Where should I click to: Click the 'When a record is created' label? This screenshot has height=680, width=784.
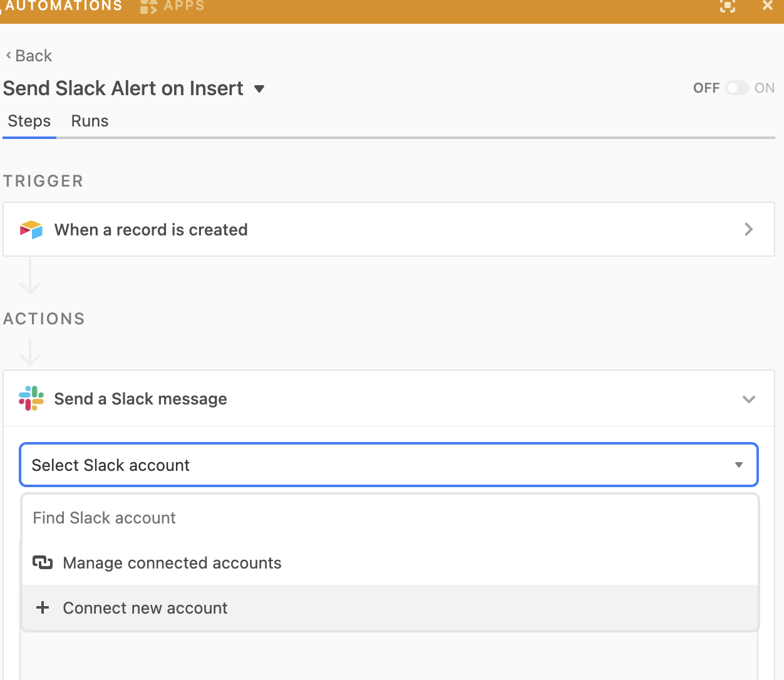point(151,230)
